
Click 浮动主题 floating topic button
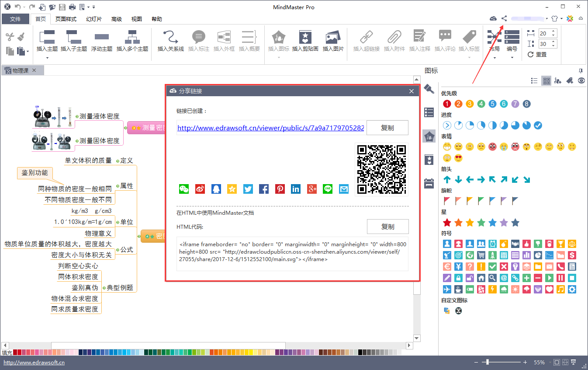pyautogui.click(x=102, y=42)
